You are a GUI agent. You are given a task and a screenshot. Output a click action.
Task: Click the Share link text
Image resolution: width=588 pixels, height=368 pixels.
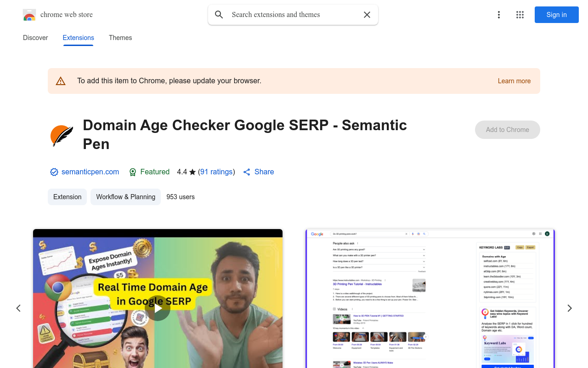[264, 172]
